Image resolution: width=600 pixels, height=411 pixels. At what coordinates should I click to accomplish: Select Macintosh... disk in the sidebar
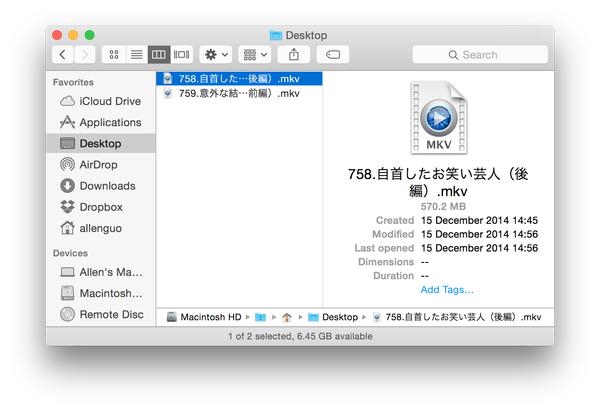click(100, 294)
